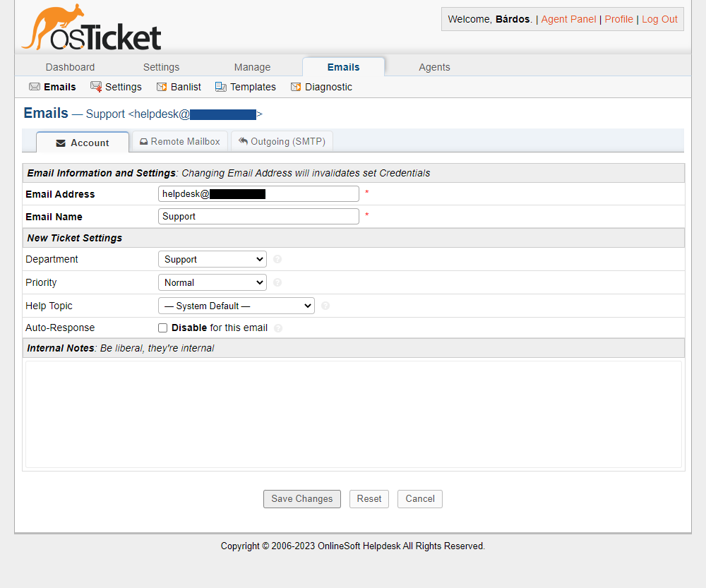This screenshot has height=588, width=706.
Task: Enable Disable for this email checkbox
Action: coord(162,328)
